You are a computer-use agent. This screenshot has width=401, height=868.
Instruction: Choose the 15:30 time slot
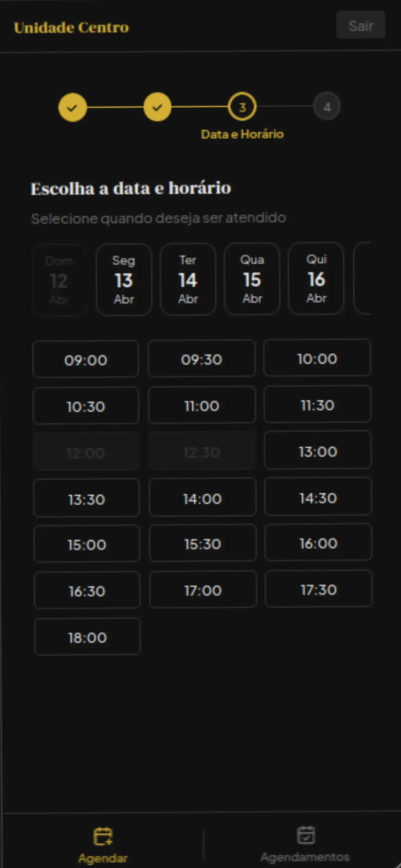pyautogui.click(x=203, y=543)
